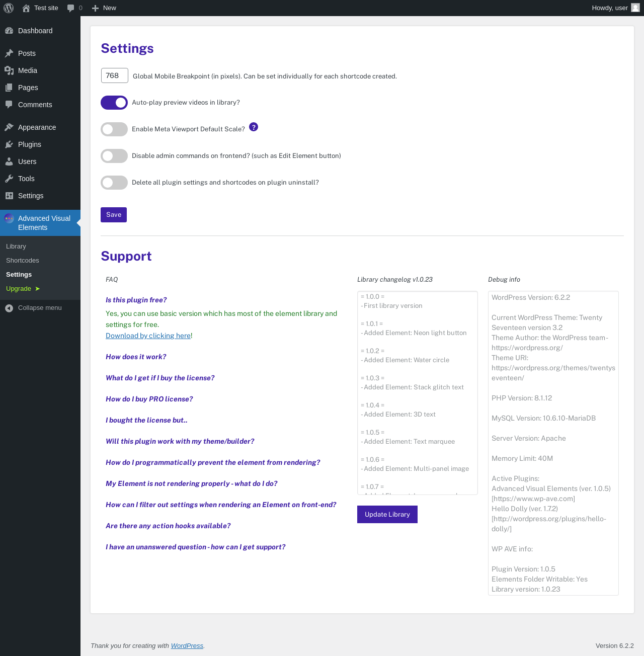Click the Dashboard gauge icon
Image resolution: width=644 pixels, height=656 pixels.
point(9,31)
